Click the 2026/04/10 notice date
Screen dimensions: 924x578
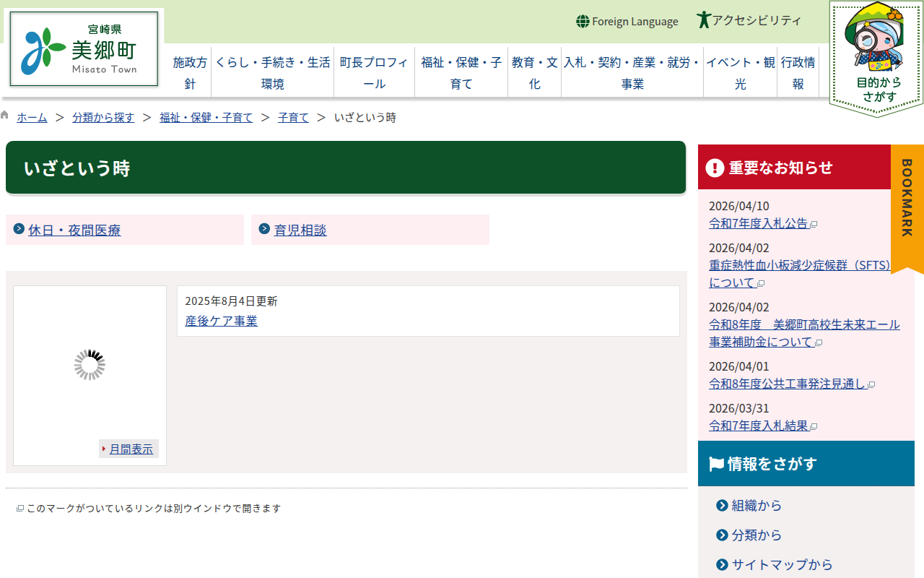(739, 206)
